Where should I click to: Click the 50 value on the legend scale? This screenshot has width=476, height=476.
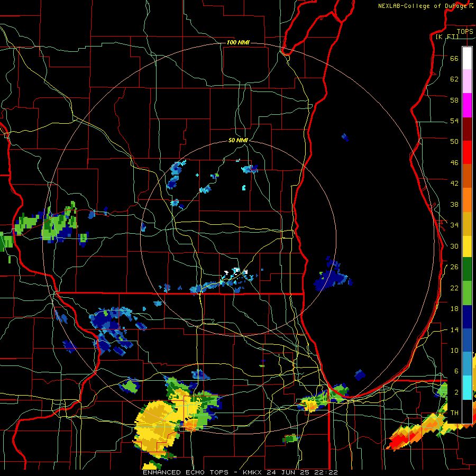pyautogui.click(x=454, y=142)
